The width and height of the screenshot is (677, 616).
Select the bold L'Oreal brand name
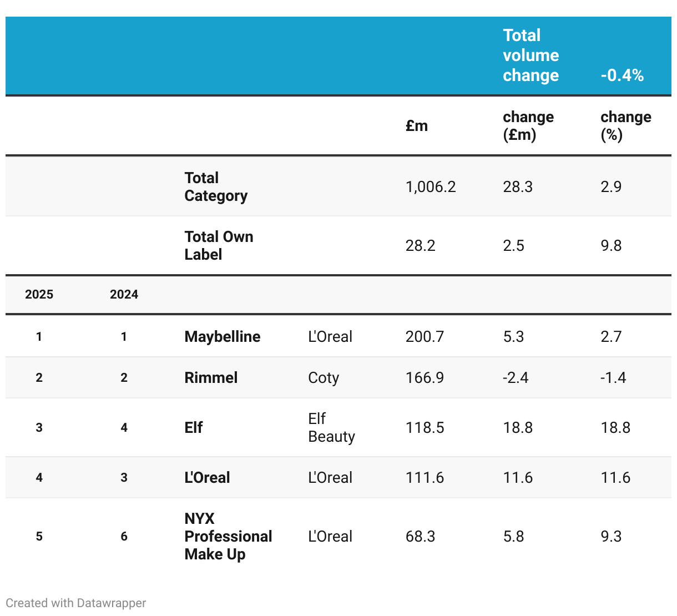(207, 478)
